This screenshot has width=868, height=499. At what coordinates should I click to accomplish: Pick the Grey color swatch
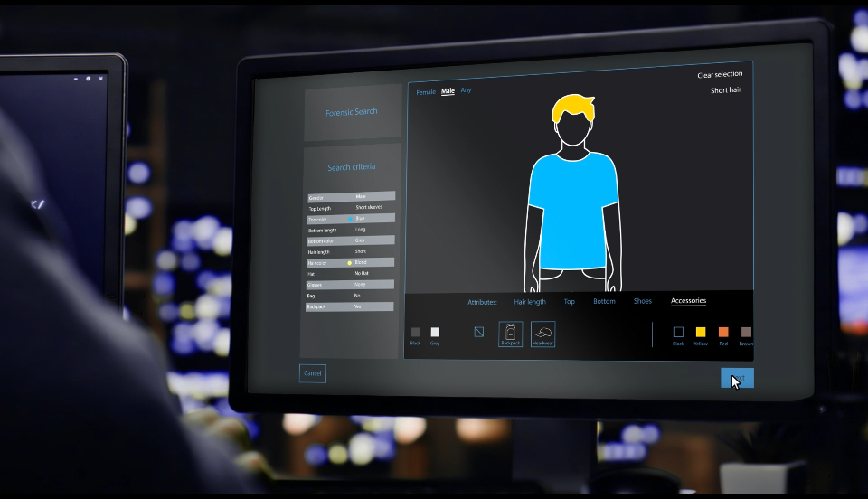[x=435, y=332]
